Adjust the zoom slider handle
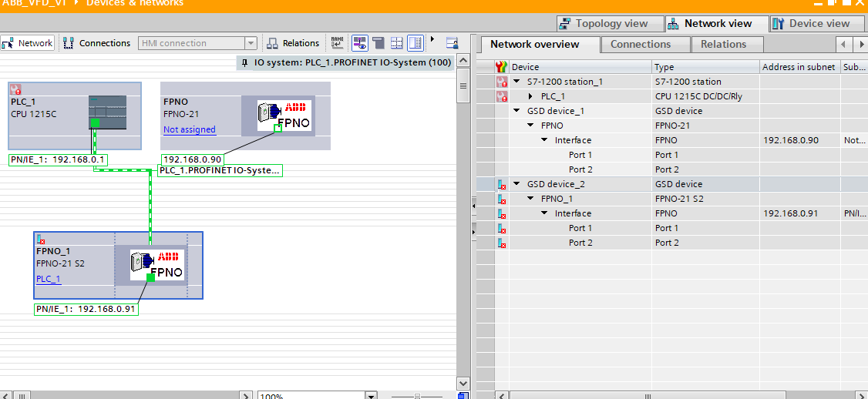This screenshot has width=868, height=399. [x=417, y=396]
